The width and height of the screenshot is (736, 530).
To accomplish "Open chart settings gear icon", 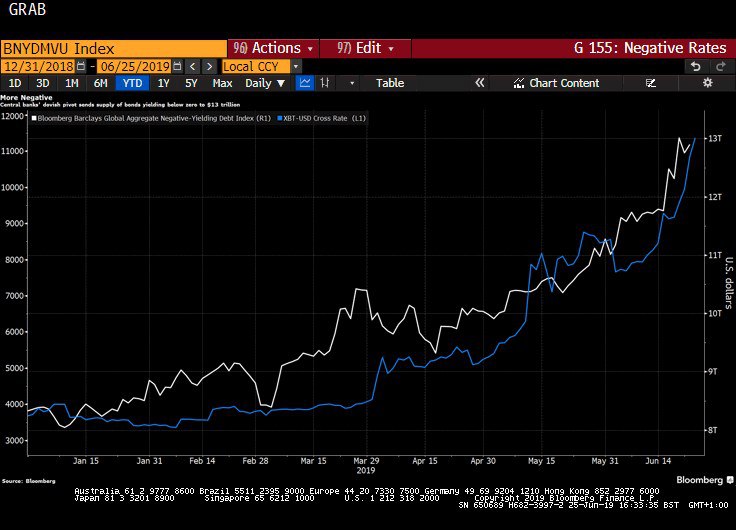I will point(707,83).
